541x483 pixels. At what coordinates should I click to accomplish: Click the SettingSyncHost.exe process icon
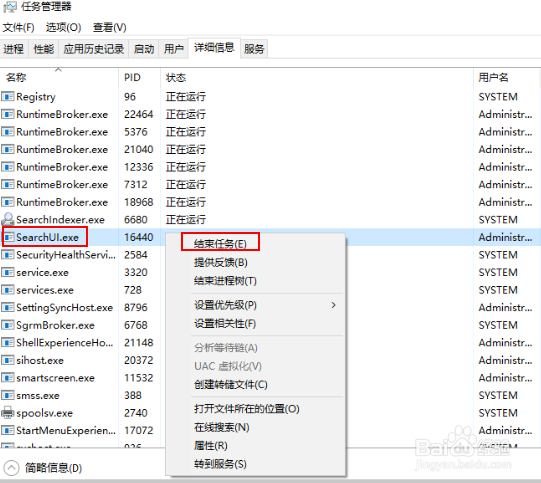pyautogui.click(x=8, y=307)
